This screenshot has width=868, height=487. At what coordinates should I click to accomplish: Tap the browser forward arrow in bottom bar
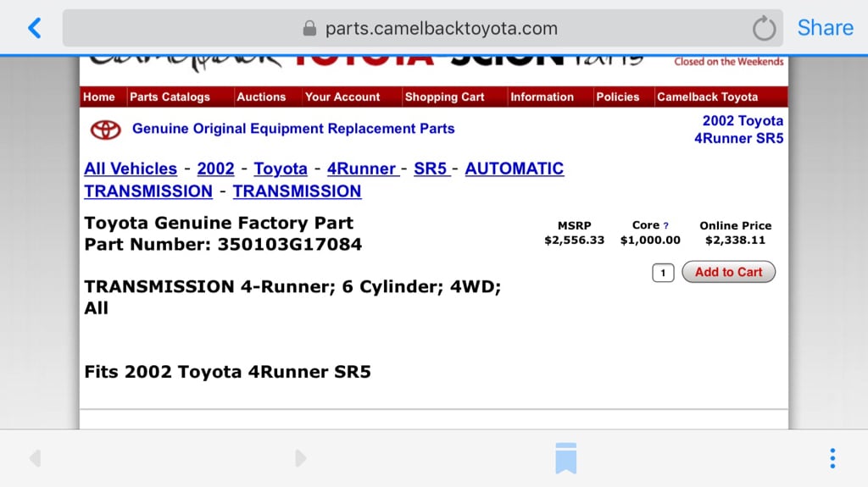click(301, 458)
